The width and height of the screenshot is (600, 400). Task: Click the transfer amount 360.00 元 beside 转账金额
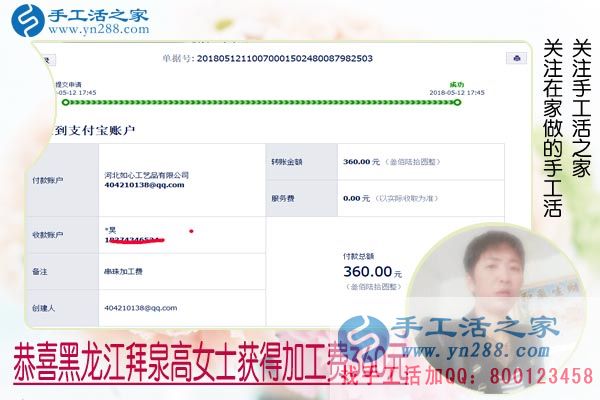click(361, 162)
